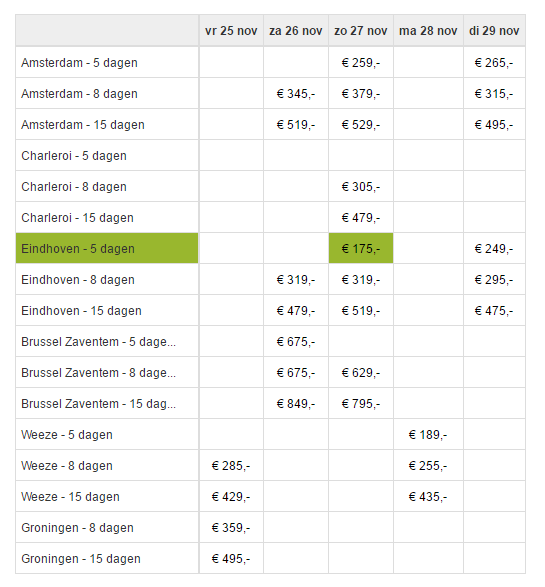Click the zo 27 nov column header
The width and height of the screenshot is (545, 587).
click(x=361, y=31)
